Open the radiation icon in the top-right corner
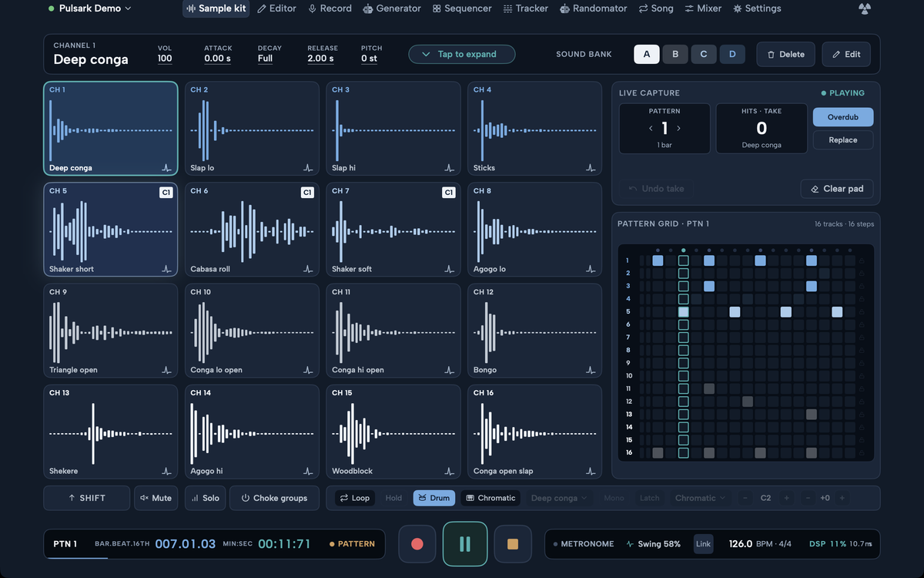Viewport: 924px width, 578px height. click(x=865, y=8)
